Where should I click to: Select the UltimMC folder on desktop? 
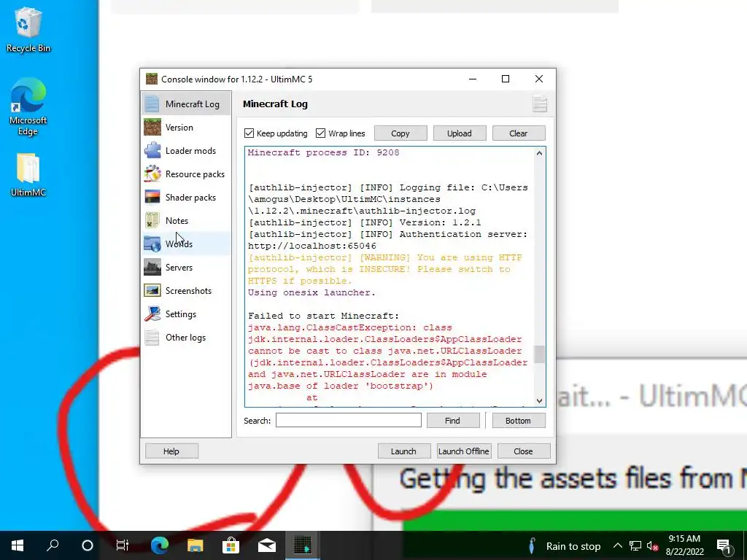(28, 175)
